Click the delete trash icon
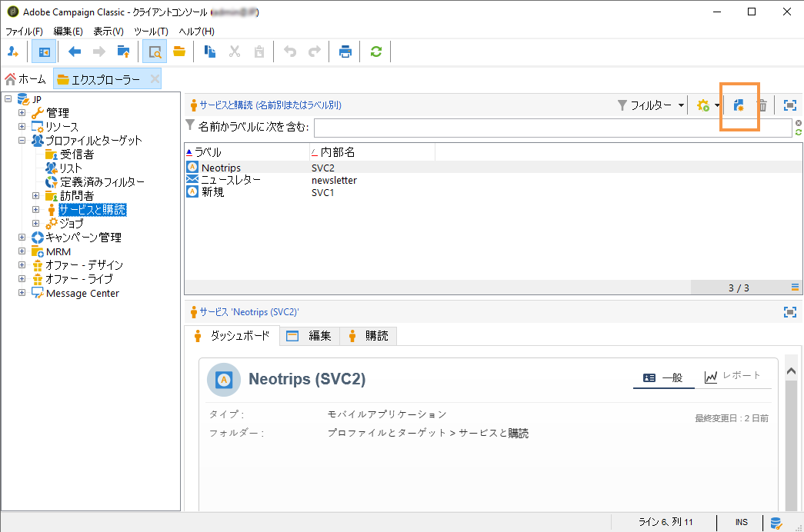The width and height of the screenshot is (804, 532). [x=762, y=105]
